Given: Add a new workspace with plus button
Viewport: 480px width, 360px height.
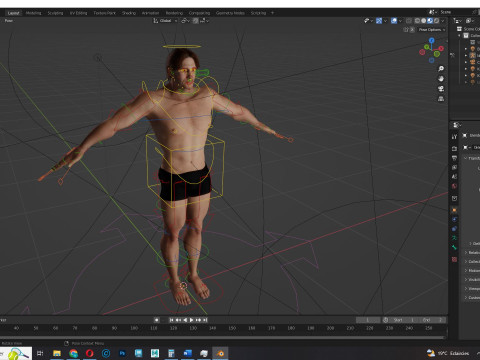Looking at the screenshot, I should coord(272,13).
